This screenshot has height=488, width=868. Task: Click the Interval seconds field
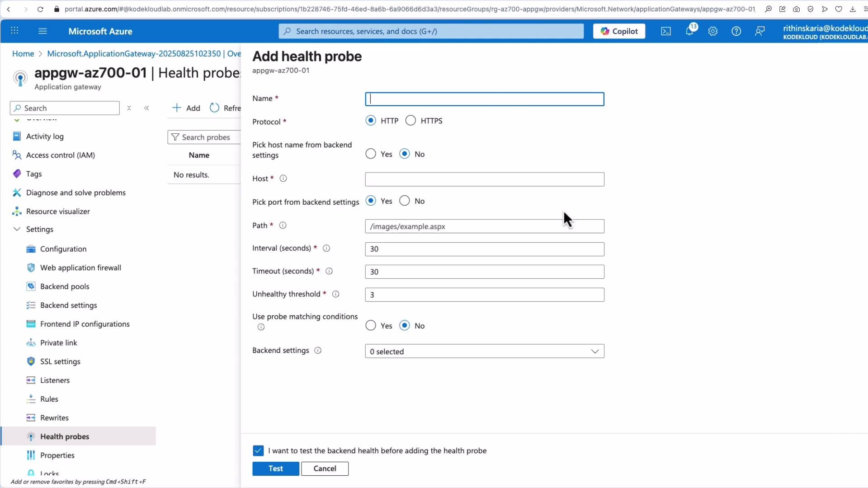pos(485,249)
